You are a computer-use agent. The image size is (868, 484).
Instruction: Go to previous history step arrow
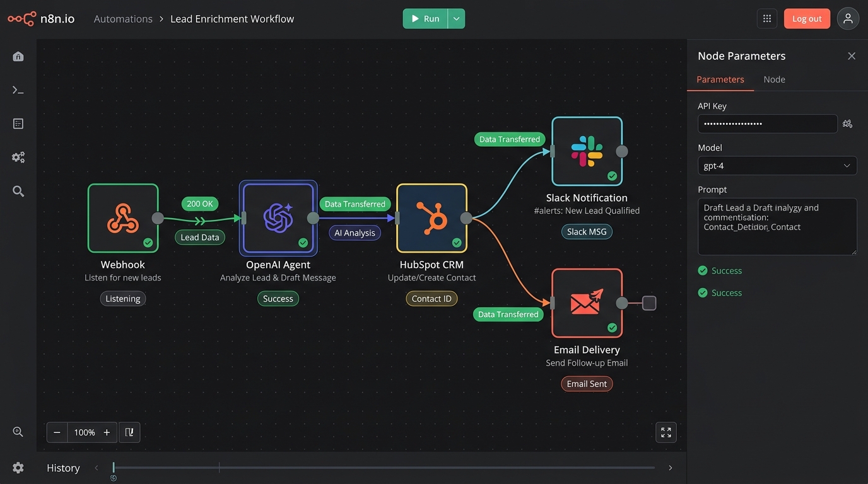click(97, 468)
